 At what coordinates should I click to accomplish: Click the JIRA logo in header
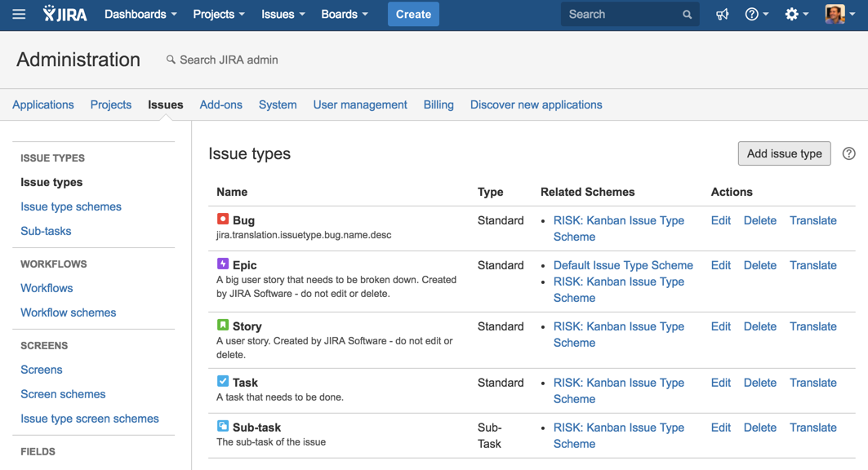[x=65, y=15]
